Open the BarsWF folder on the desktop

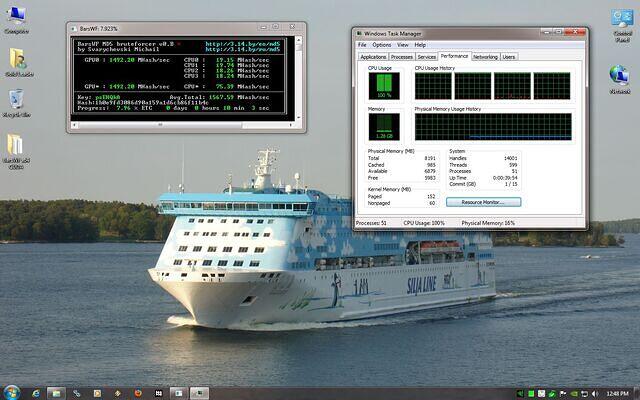tap(16, 145)
